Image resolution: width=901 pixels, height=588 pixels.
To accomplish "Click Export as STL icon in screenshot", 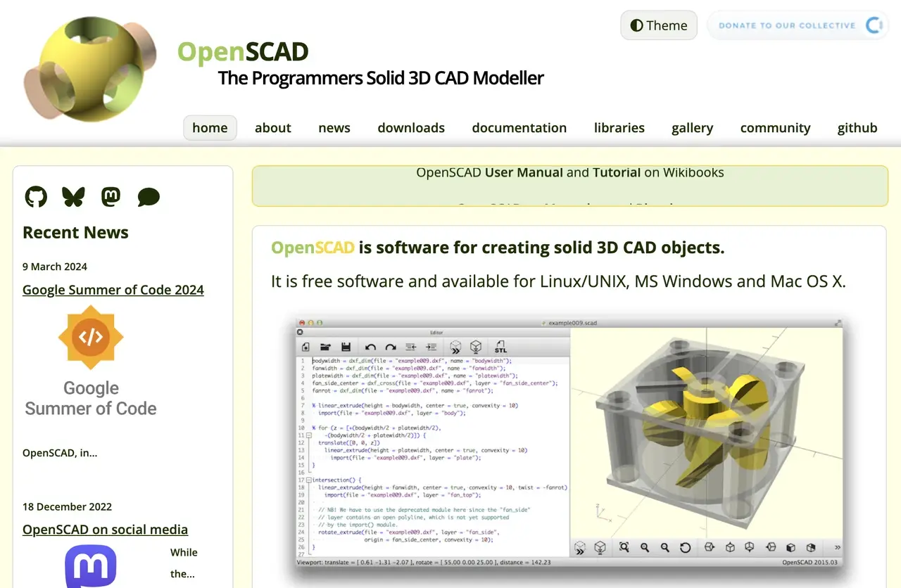I will pyautogui.click(x=500, y=347).
